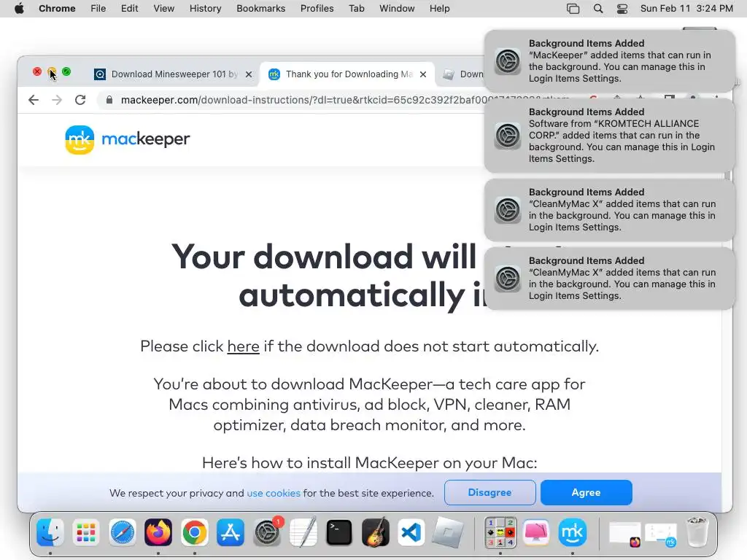Close the Download Minesweeper 101 tab
Viewport: 747px width, 560px height.
click(x=249, y=74)
